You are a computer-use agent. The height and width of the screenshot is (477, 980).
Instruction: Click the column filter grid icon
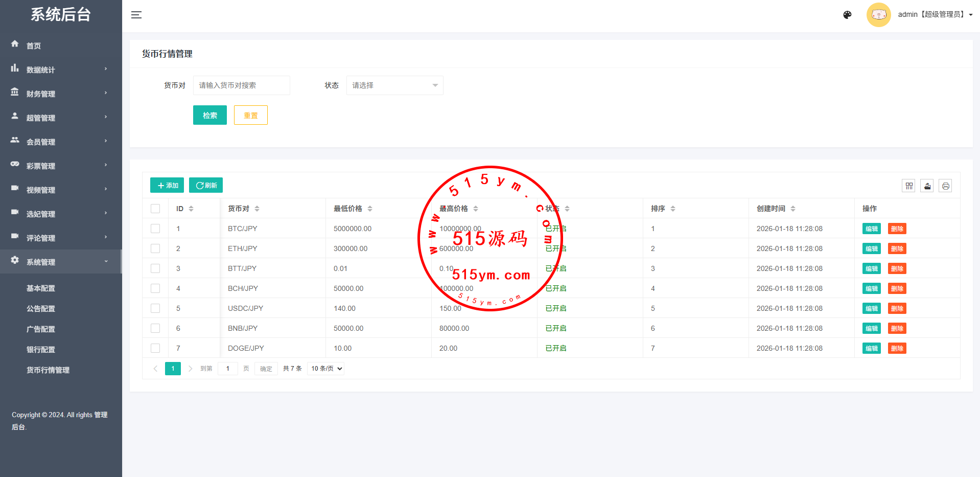coord(909,186)
